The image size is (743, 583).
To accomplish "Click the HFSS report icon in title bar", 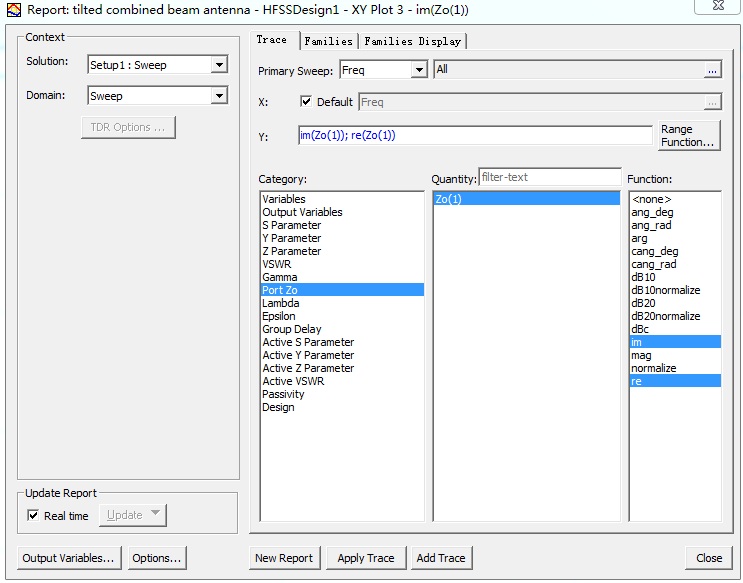I will pos(14,9).
